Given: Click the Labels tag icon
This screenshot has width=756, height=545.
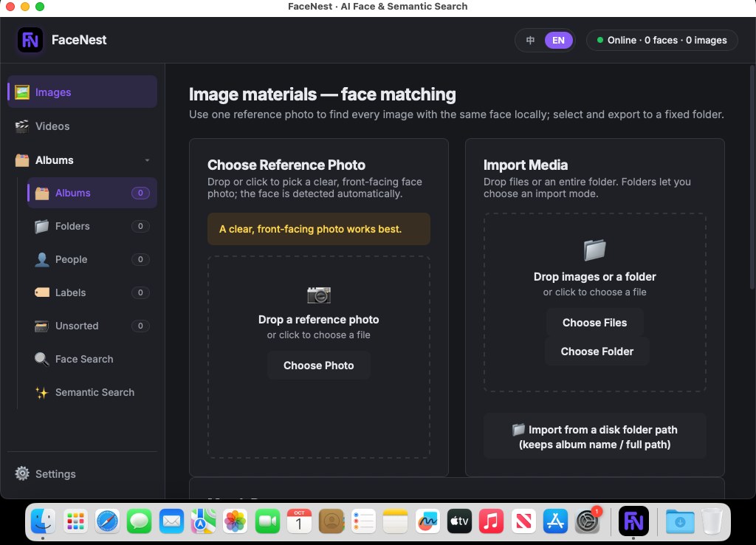Looking at the screenshot, I should click(x=42, y=292).
